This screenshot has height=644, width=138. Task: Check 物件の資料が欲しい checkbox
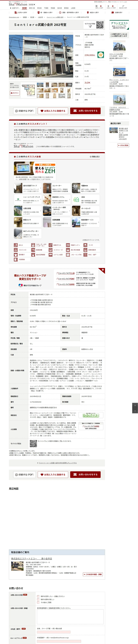(x=38, y=599)
